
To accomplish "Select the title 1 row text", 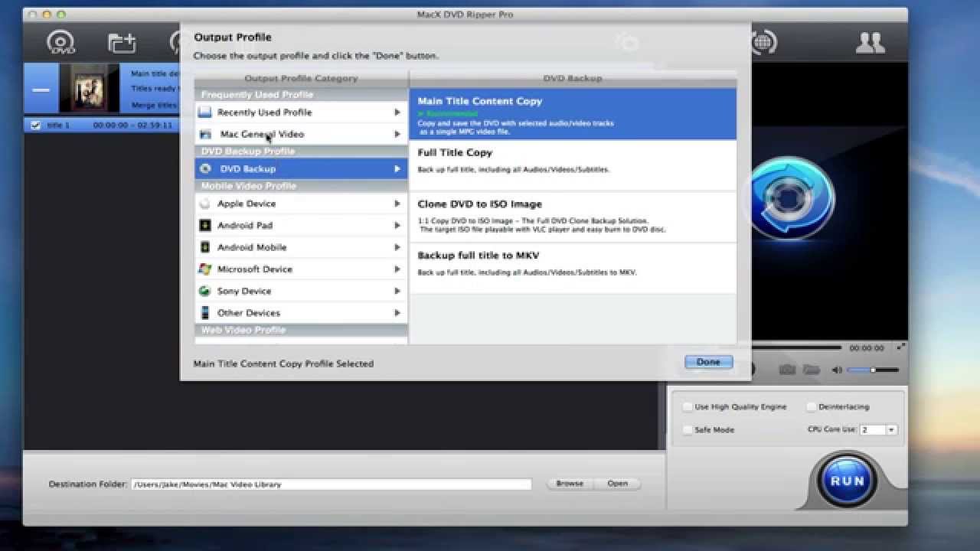I will 58,125.
